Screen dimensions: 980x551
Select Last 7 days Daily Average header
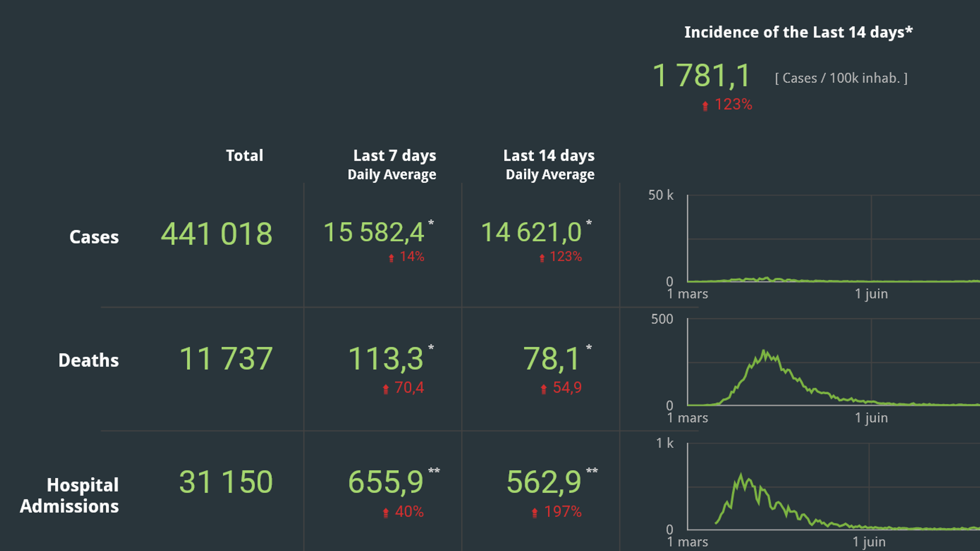coord(392,165)
